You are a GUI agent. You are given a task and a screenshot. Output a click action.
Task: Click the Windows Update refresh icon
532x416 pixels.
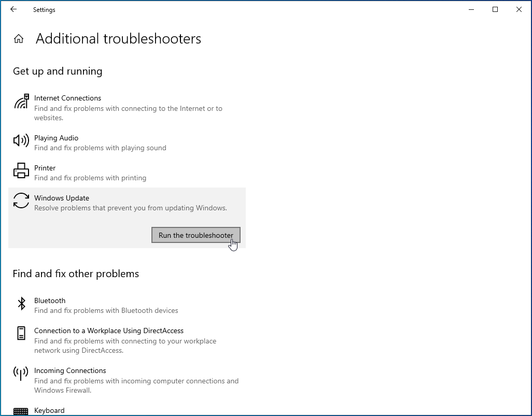21,200
